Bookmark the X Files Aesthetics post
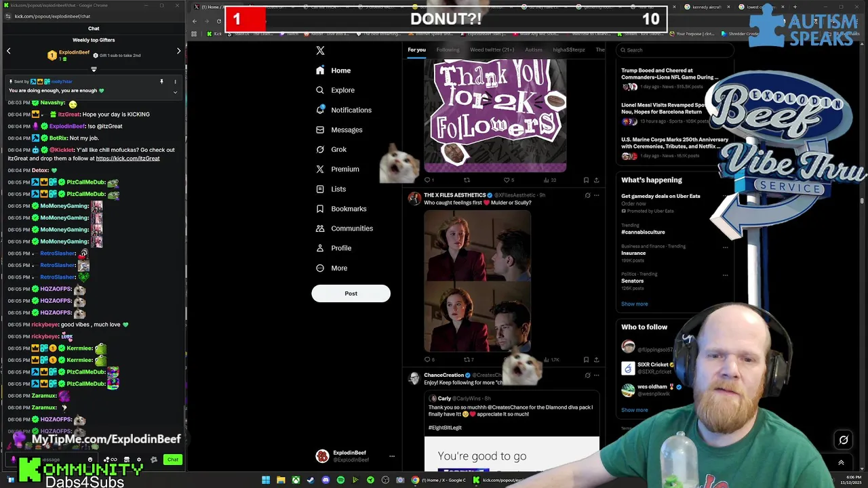The height and width of the screenshot is (488, 868). (586, 359)
